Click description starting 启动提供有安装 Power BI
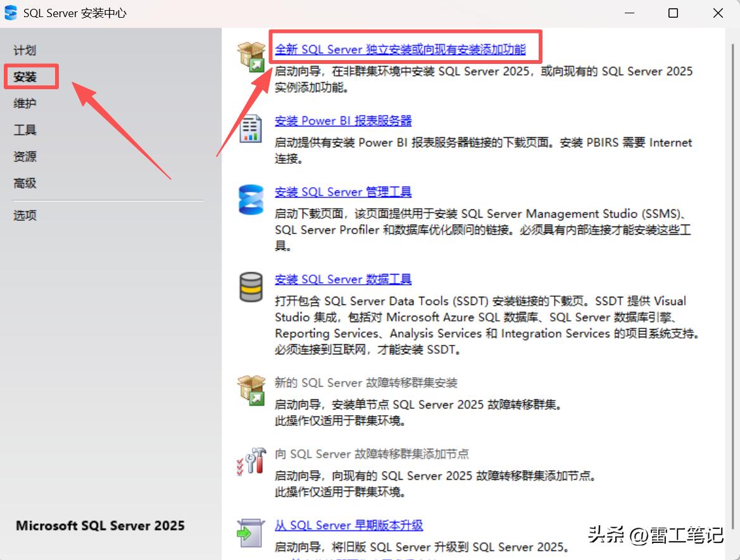740x560 pixels. pos(483,151)
